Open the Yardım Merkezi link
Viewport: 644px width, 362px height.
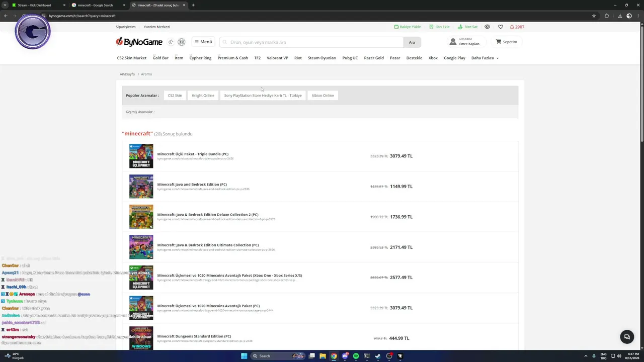coord(157,27)
